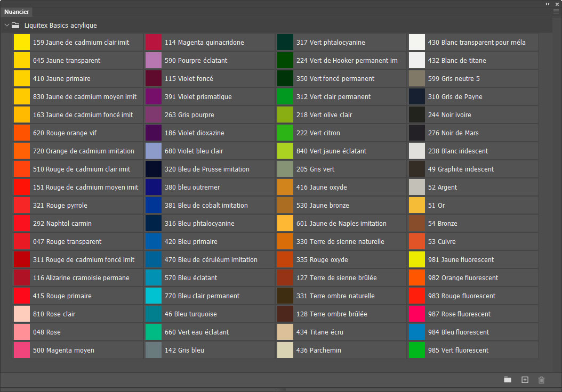Select 770 Bleu clair permanent color
Screen dimensions: 562x392
pyautogui.click(x=154, y=296)
